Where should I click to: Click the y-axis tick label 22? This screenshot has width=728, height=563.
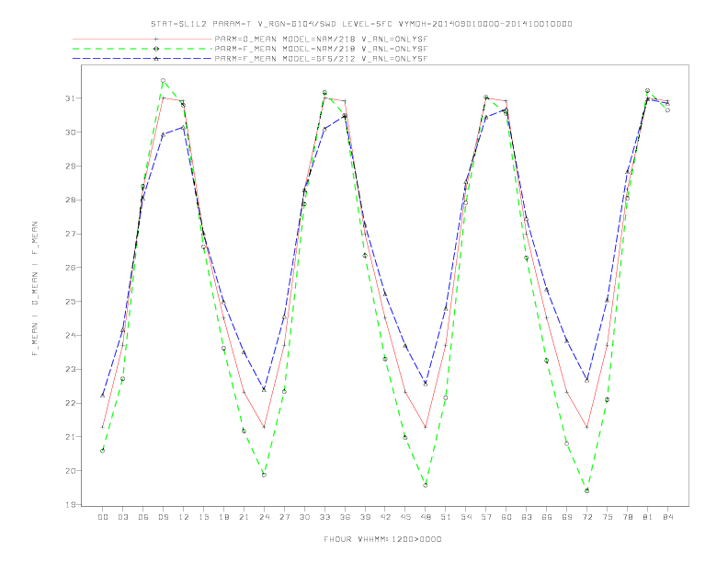(x=70, y=403)
